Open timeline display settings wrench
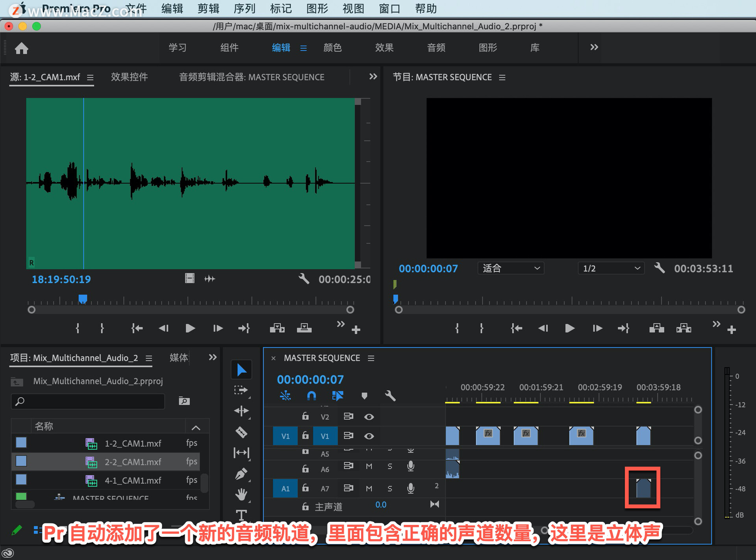The image size is (756, 560). coord(390,395)
